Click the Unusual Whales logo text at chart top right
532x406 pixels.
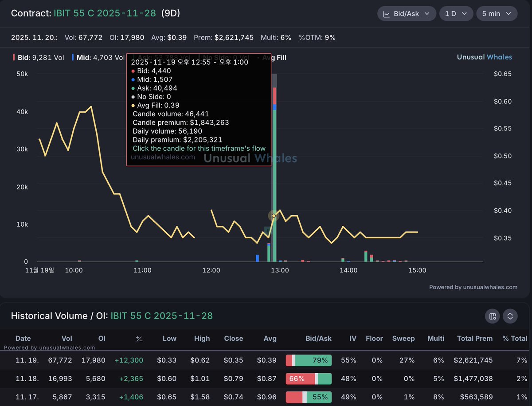484,57
